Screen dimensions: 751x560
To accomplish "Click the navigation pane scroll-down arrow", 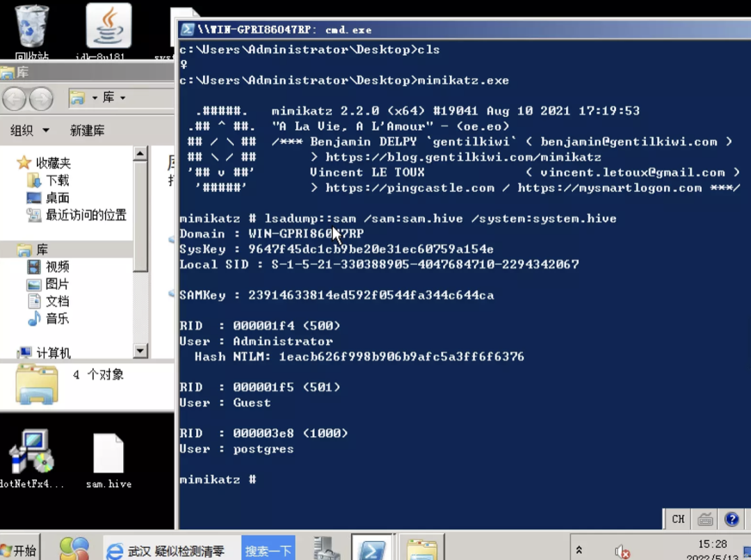I will tap(140, 351).
